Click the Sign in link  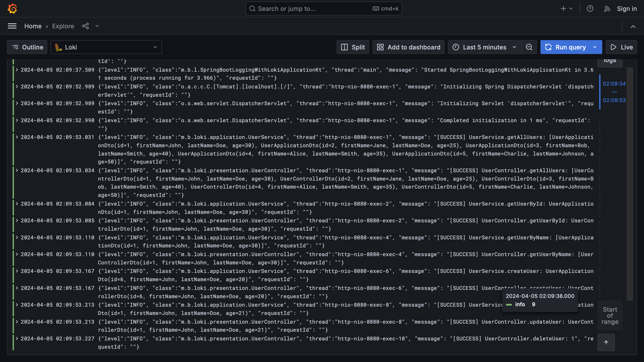tap(627, 8)
